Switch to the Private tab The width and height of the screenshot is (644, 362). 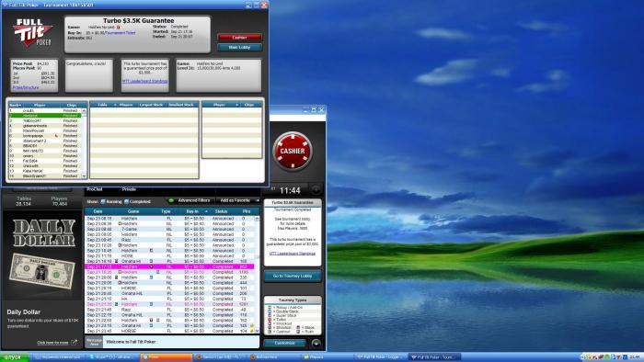point(129,189)
